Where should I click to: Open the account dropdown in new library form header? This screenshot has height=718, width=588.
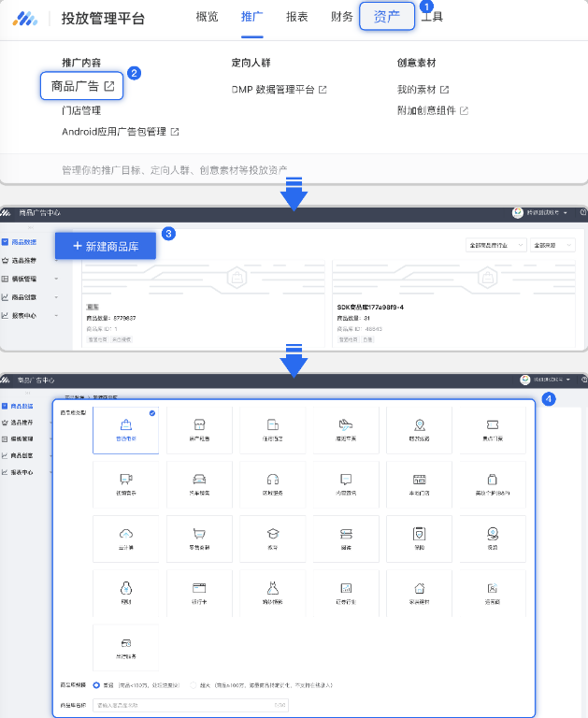545,380
